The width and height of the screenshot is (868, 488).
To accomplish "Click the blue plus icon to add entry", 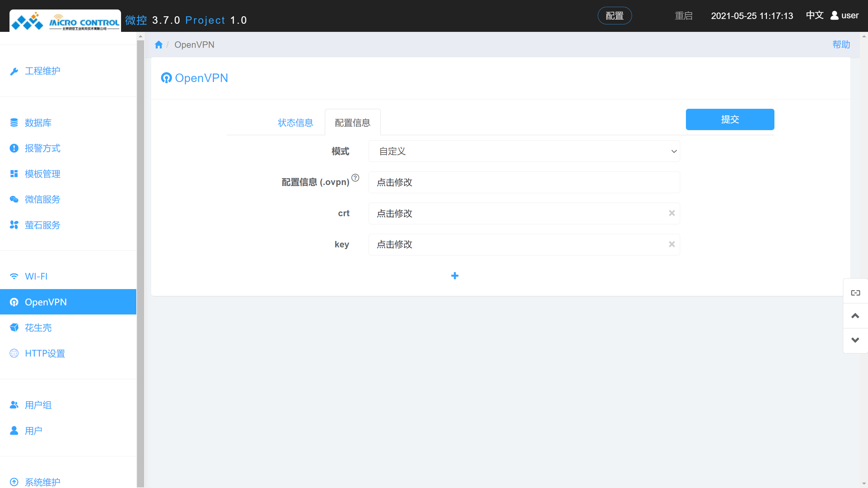I will 455,276.
